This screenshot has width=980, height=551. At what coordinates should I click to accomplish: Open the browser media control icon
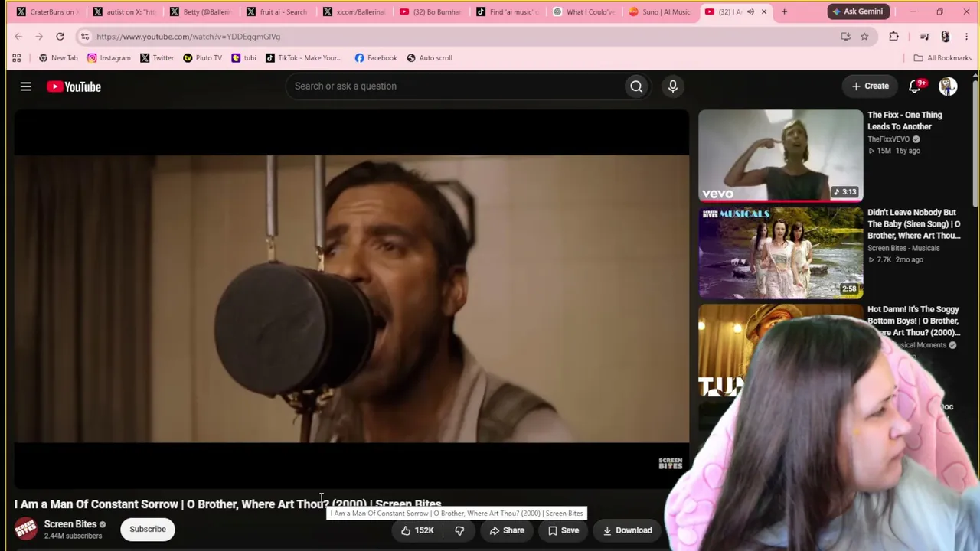[925, 36]
